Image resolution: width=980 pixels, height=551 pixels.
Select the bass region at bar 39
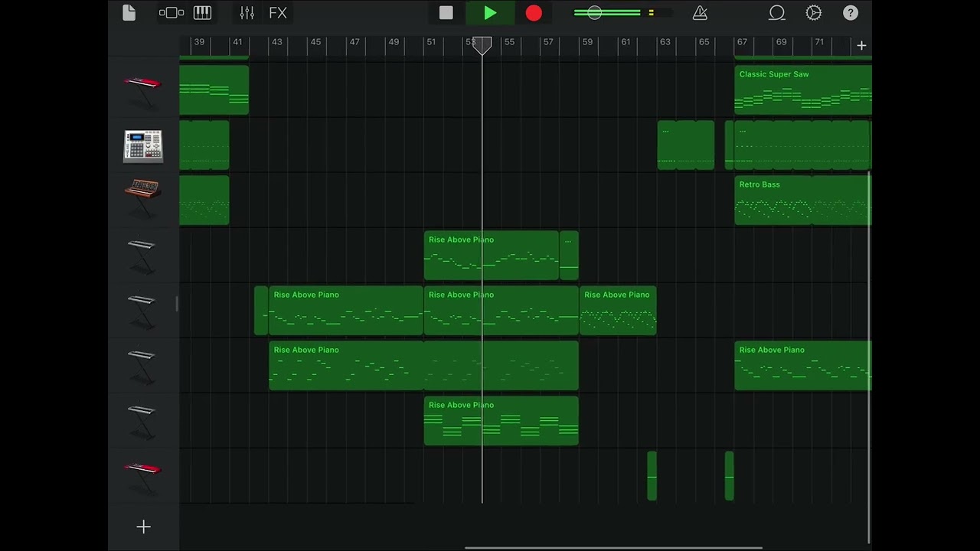point(204,201)
